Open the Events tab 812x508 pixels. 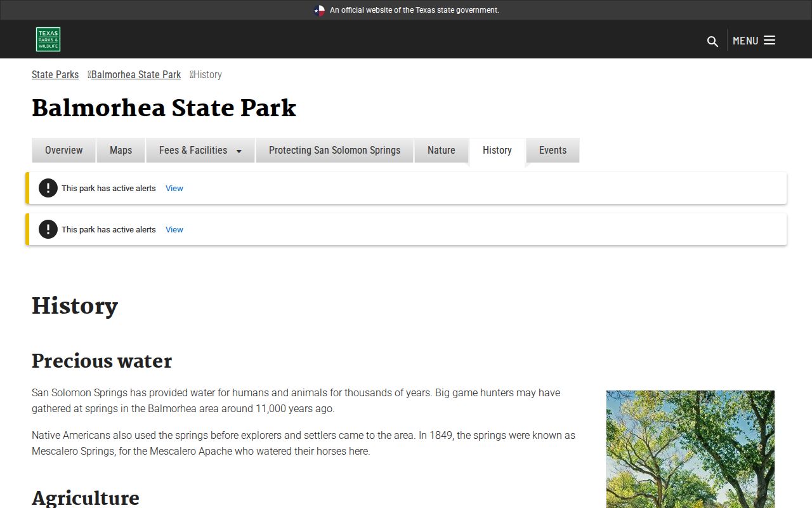point(553,150)
